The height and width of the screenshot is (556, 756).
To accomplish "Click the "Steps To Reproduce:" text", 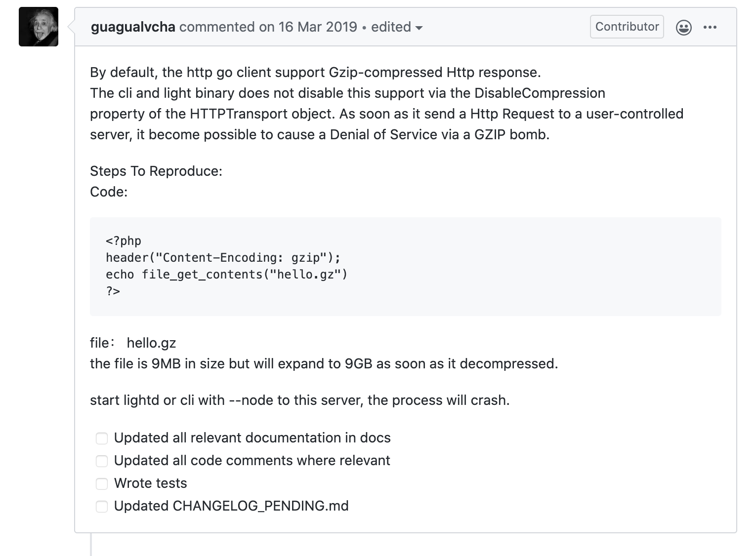I will click(x=156, y=171).
